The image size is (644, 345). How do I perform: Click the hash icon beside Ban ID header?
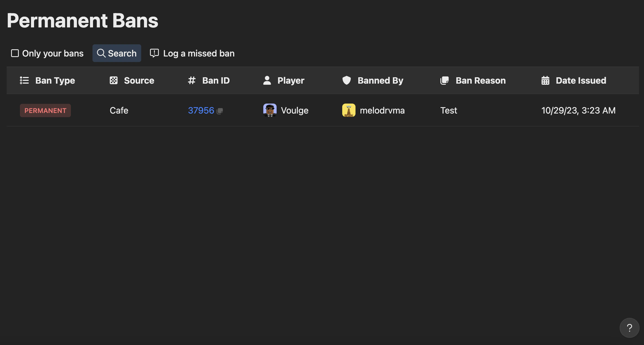pyautogui.click(x=192, y=80)
